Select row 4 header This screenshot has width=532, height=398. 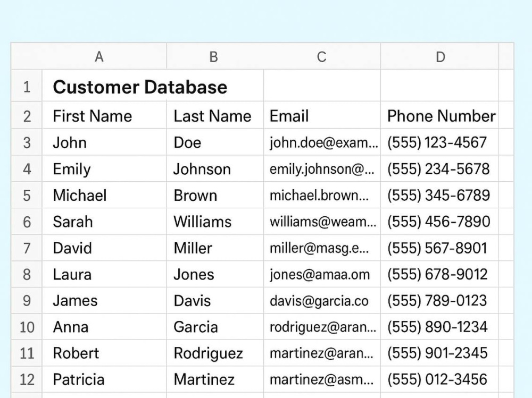(27, 168)
